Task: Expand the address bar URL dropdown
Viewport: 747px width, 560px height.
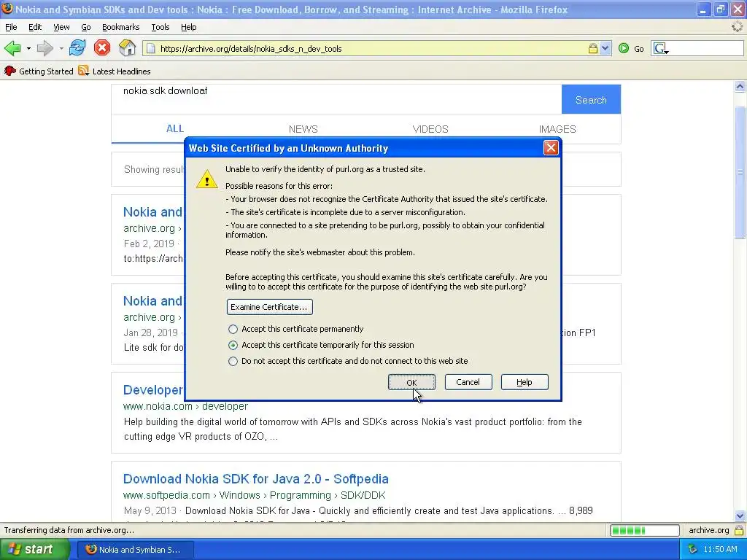Action: click(x=605, y=49)
